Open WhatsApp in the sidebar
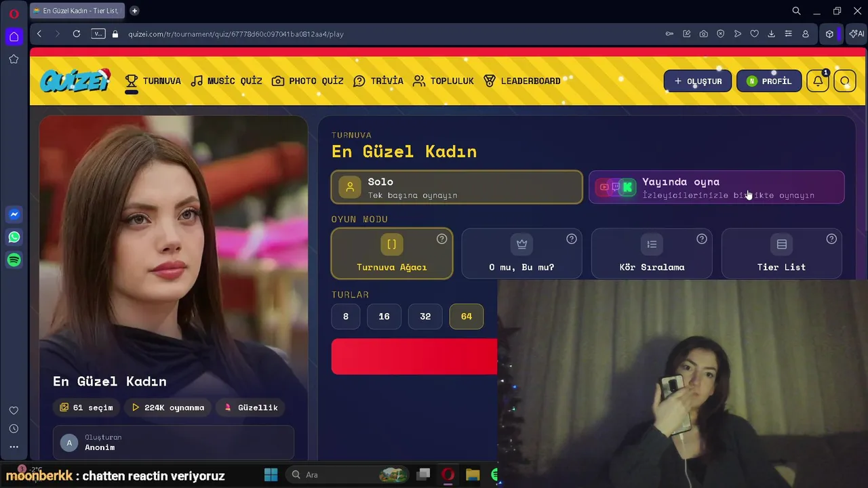Screen dimensions: 868x488 (14, 237)
